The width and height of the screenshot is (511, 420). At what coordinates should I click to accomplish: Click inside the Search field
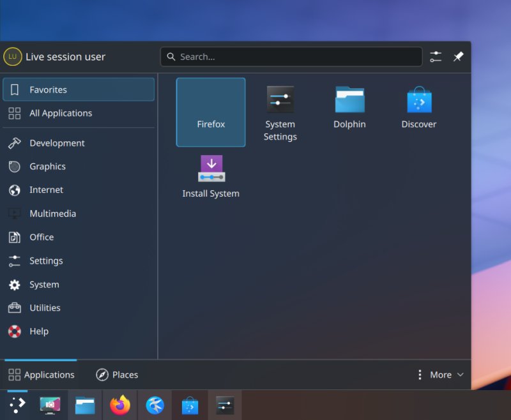(291, 57)
